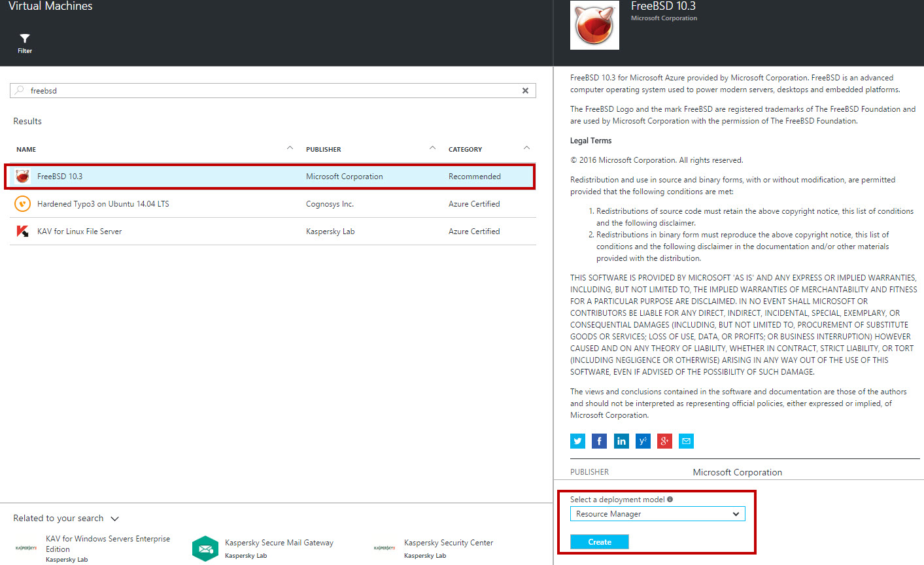924x565 pixels.
Task: Click the Recommended category cell
Action: coord(475,177)
